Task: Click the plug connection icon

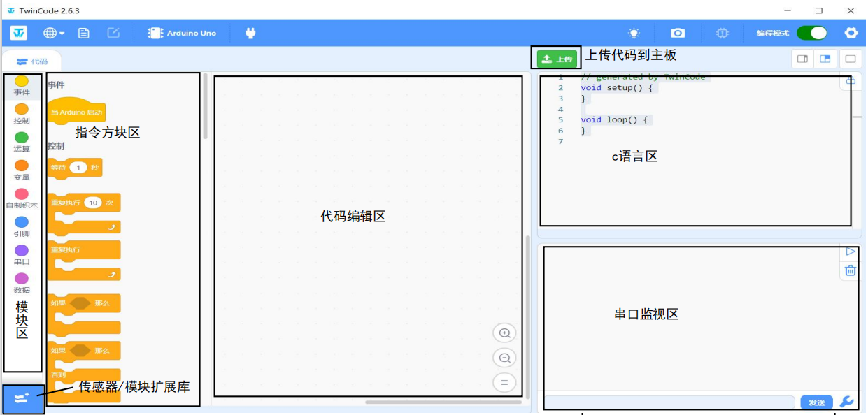Action: [x=250, y=33]
